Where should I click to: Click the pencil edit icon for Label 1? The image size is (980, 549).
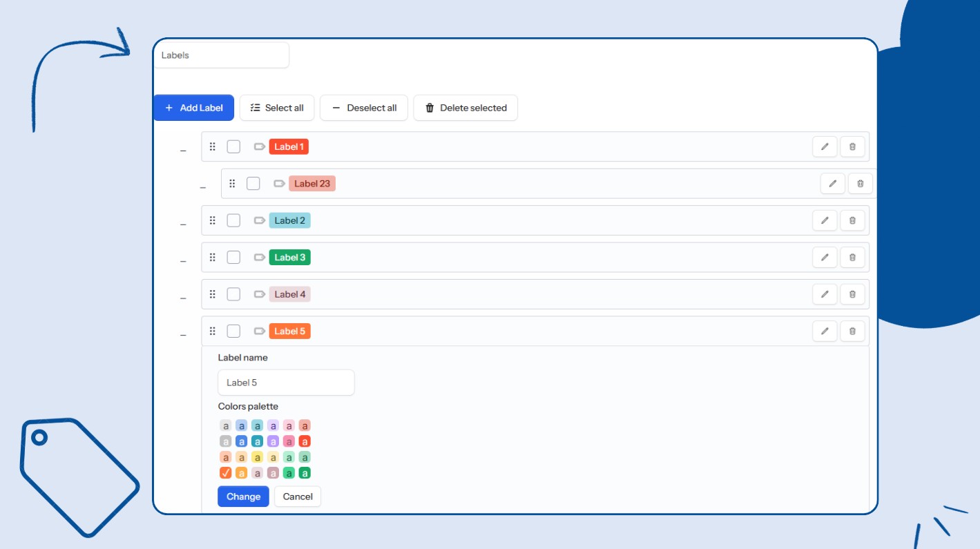[825, 146]
